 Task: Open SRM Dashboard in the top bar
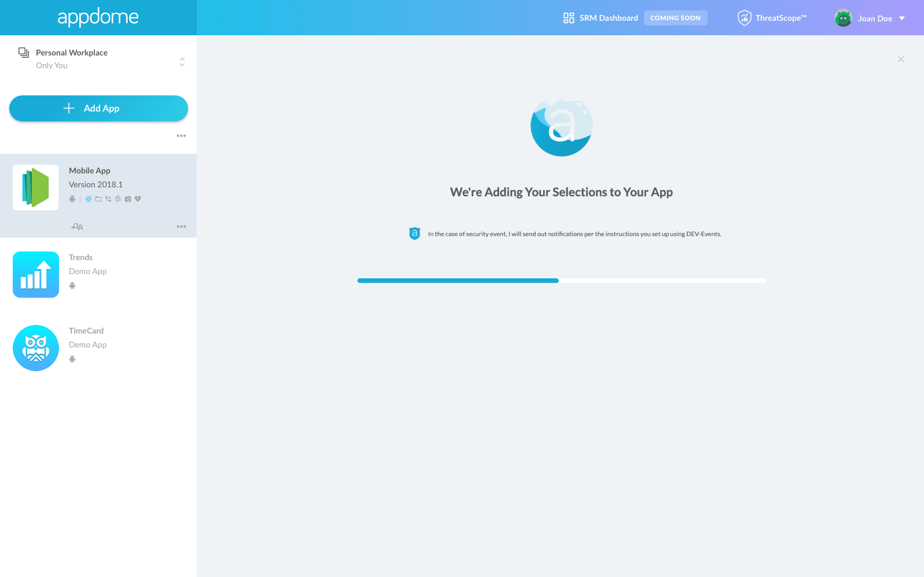tap(601, 18)
